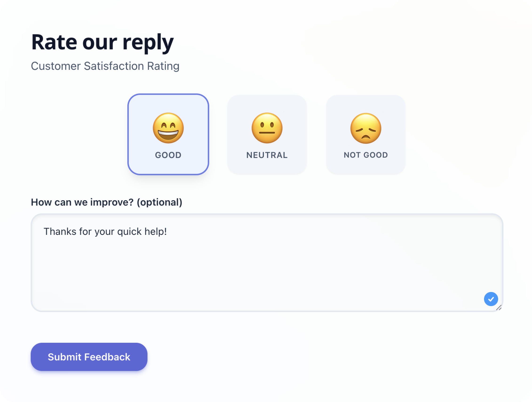Click the Customer Satisfaction Rating subtitle
532x402 pixels.
click(105, 66)
